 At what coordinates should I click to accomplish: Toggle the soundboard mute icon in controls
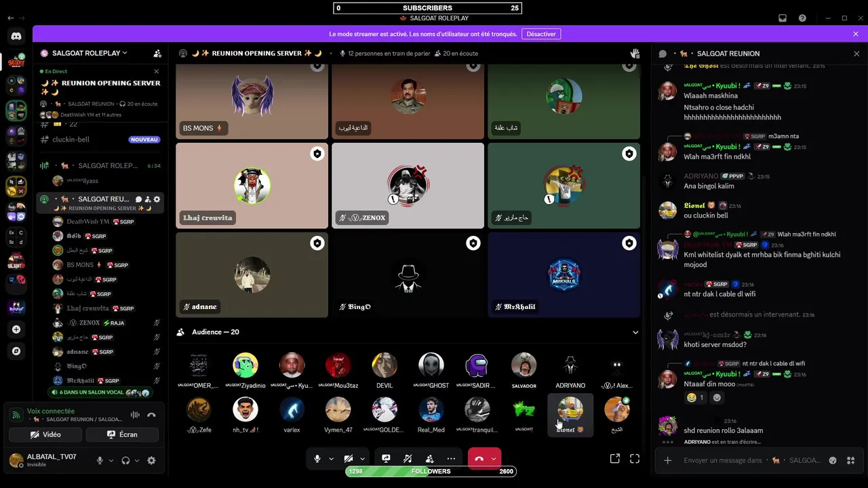[408, 459]
